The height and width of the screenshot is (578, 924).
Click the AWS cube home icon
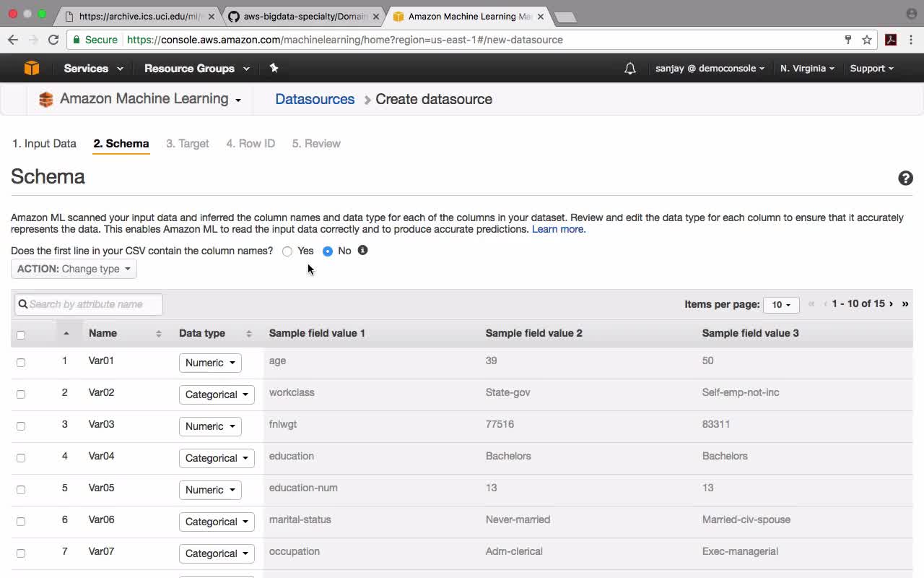click(x=32, y=68)
